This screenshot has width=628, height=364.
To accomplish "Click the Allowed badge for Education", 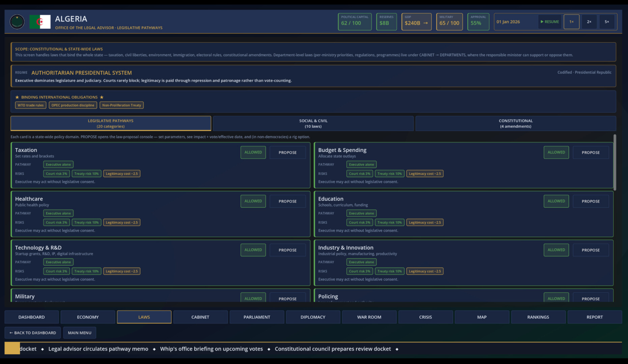I will click(556, 201).
